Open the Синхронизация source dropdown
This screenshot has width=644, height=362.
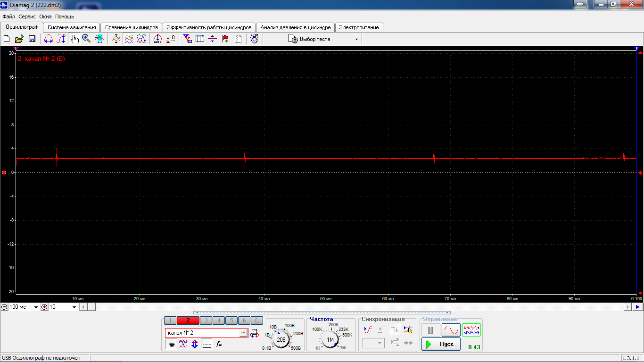(373, 343)
